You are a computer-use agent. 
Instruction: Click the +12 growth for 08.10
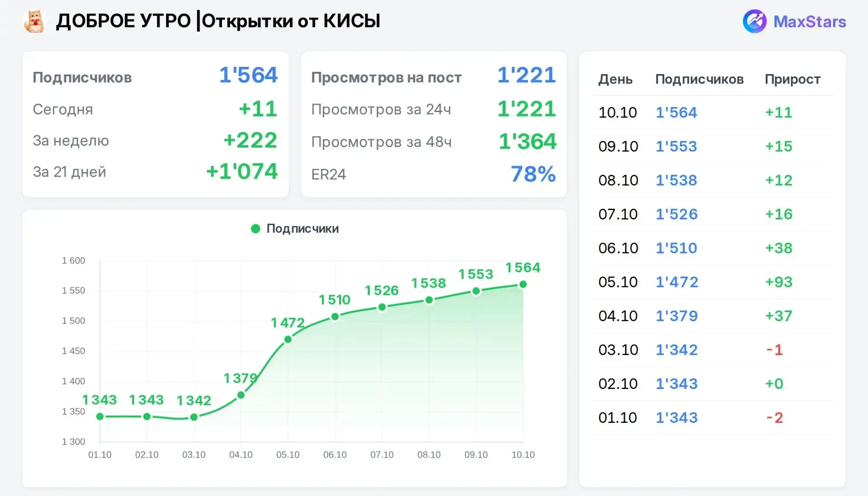(x=778, y=180)
